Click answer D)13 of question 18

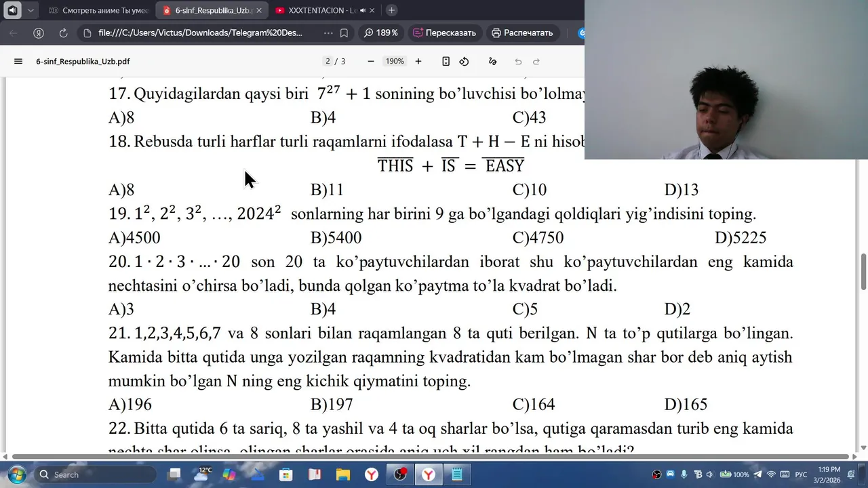[682, 190]
